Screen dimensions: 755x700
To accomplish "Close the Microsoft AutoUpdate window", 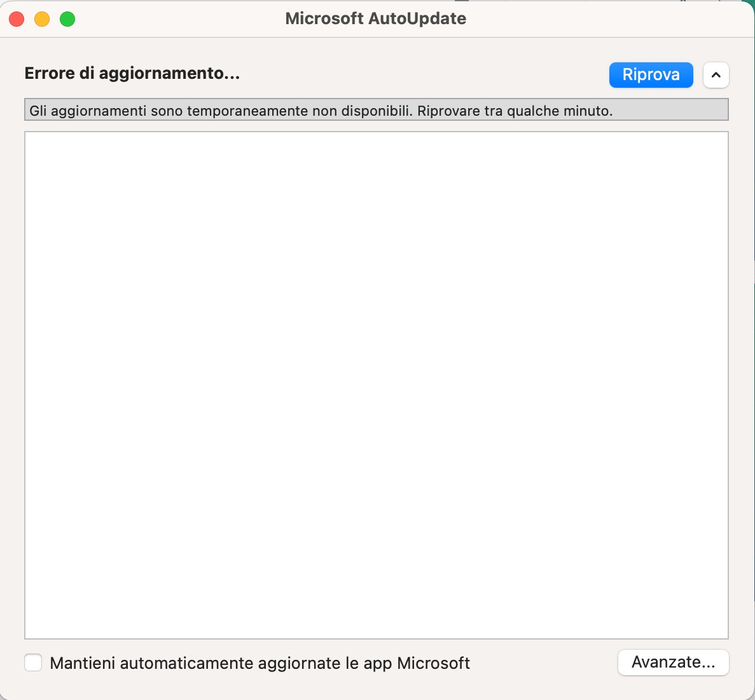I will [17, 19].
